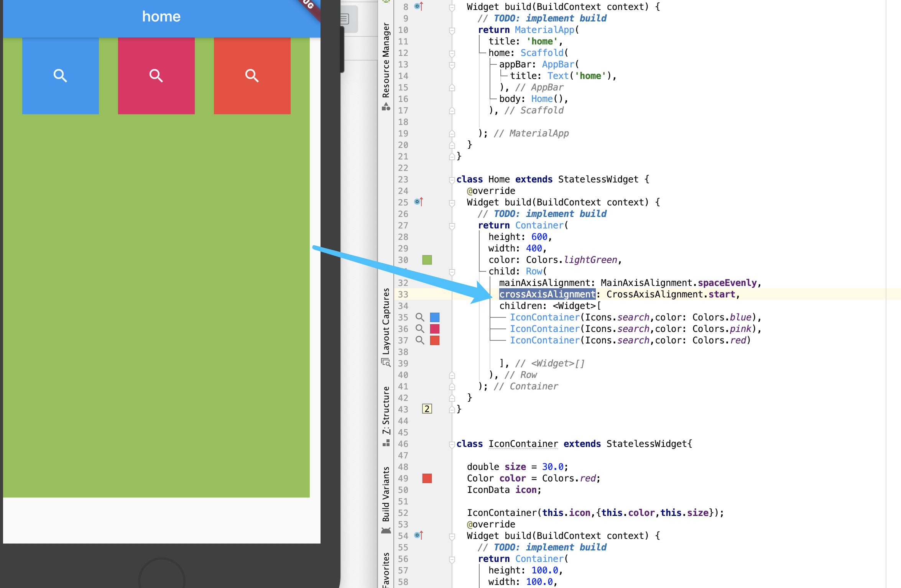Click lightGreen color swatch on line 30

point(427,260)
